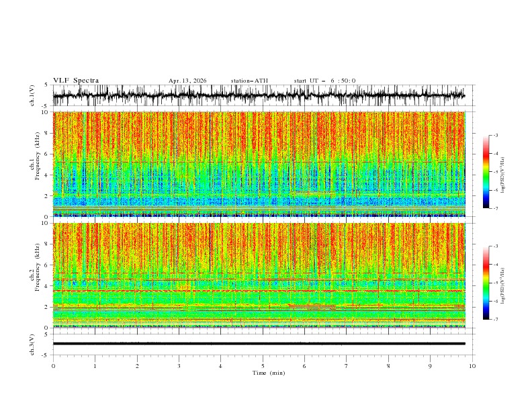
Task: Click the "ch.1(V)" axis label
Action: (x=32, y=95)
